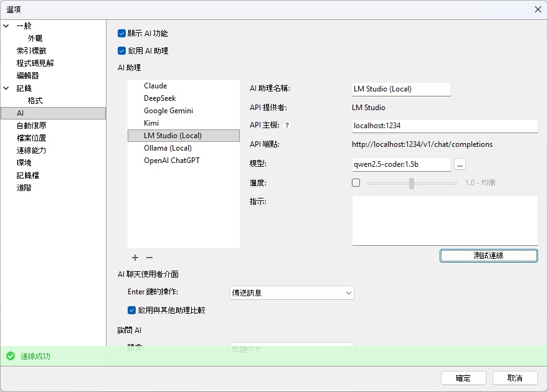Choose Claude in the assistant list
Viewport: 548px width, 392px height.
pyautogui.click(x=184, y=86)
